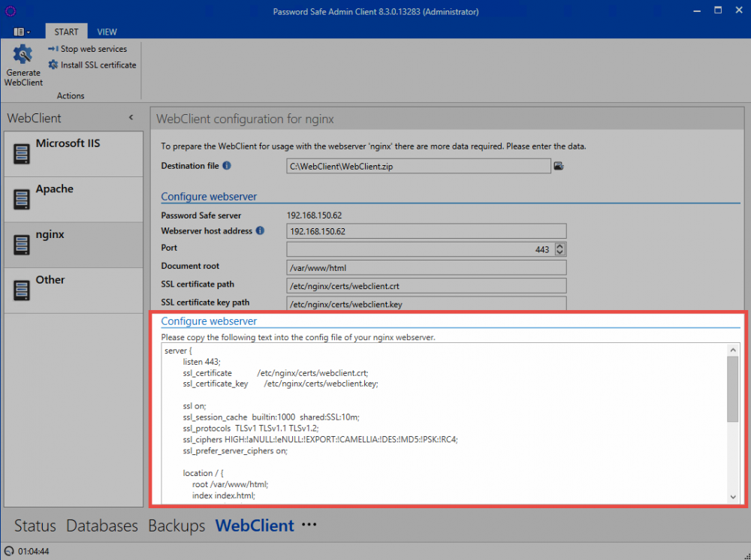Click the Destination file path field
751x560 pixels.
[418, 166]
